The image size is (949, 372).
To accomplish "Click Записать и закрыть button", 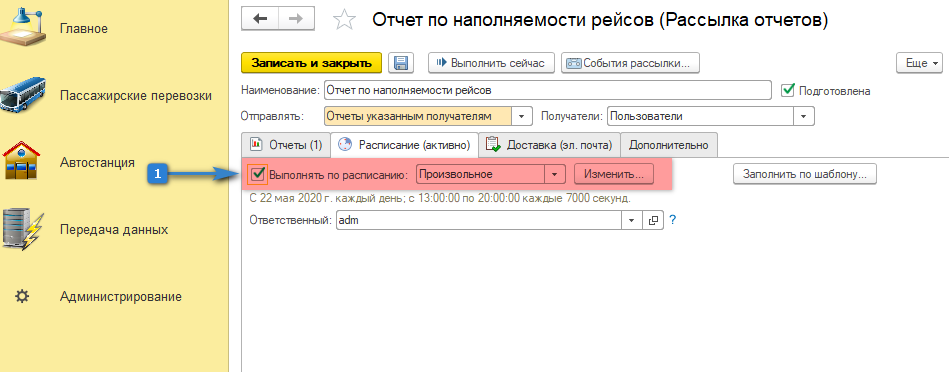I will 311,63.
